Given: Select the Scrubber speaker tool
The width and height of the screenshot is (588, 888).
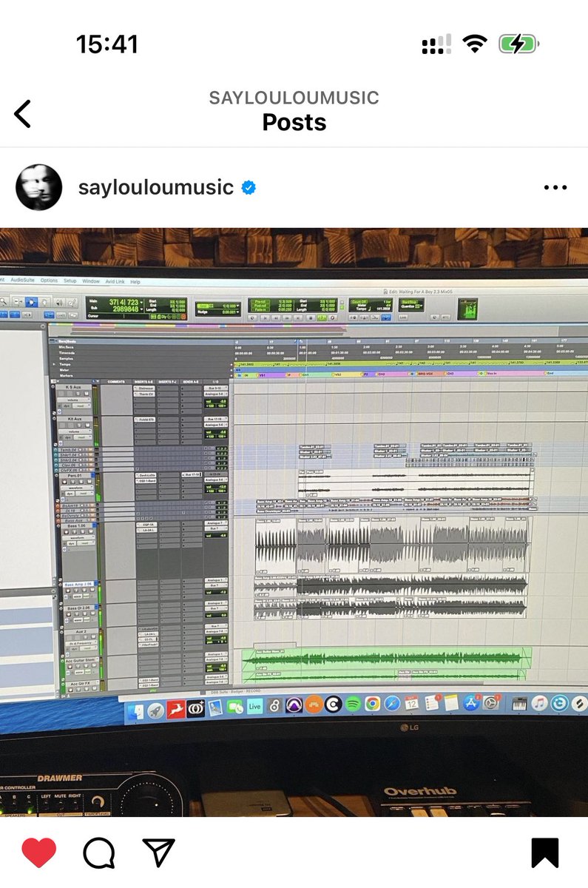Looking at the screenshot, I should (x=59, y=302).
